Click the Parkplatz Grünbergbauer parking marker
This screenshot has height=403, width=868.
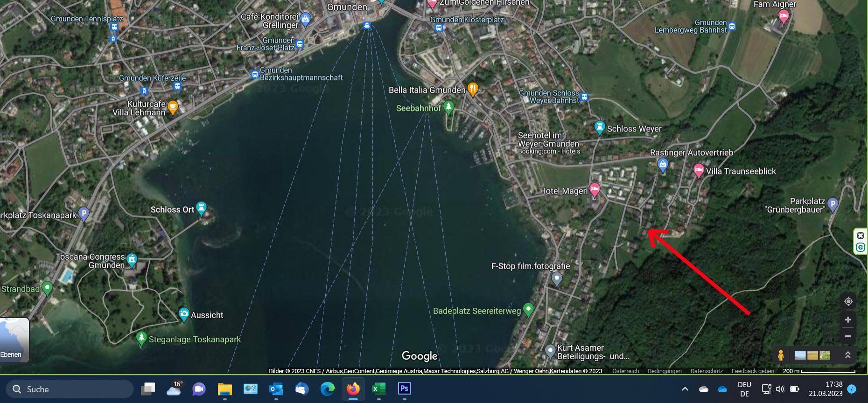[x=833, y=203]
